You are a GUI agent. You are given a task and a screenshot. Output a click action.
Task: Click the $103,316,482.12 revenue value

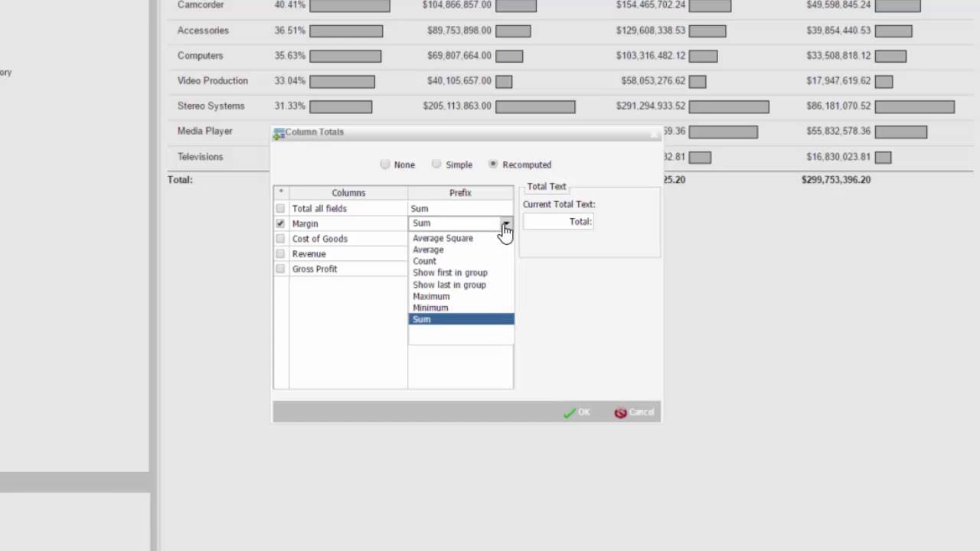point(651,56)
